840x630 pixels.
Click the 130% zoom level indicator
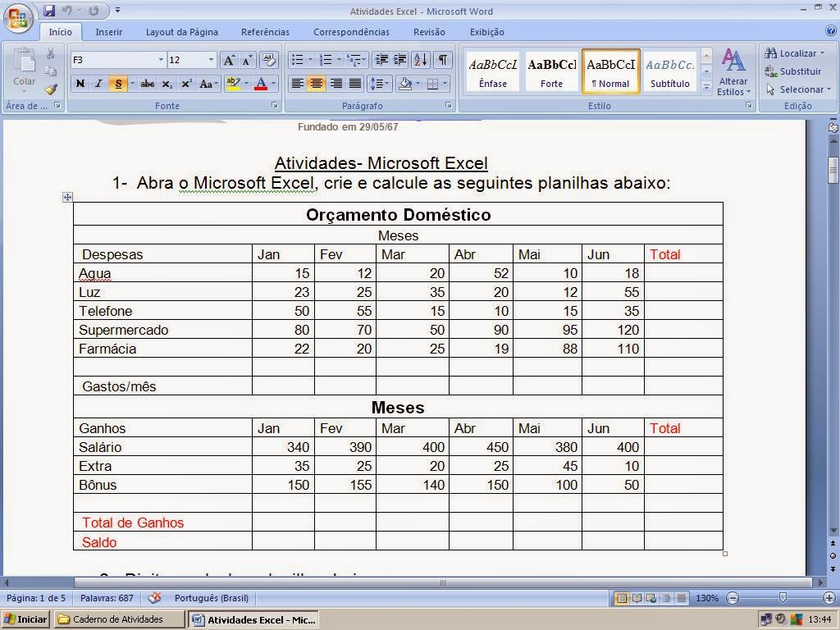(x=707, y=598)
